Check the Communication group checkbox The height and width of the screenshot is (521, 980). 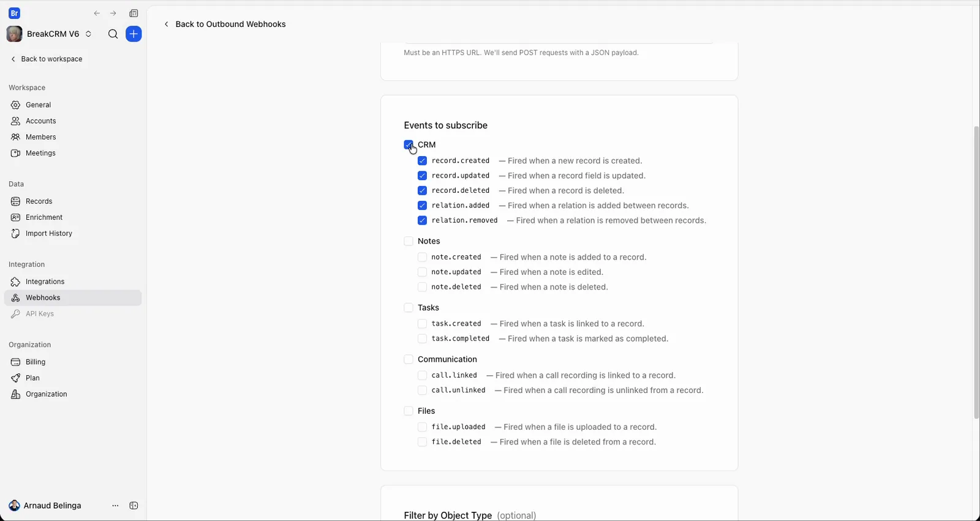click(409, 359)
